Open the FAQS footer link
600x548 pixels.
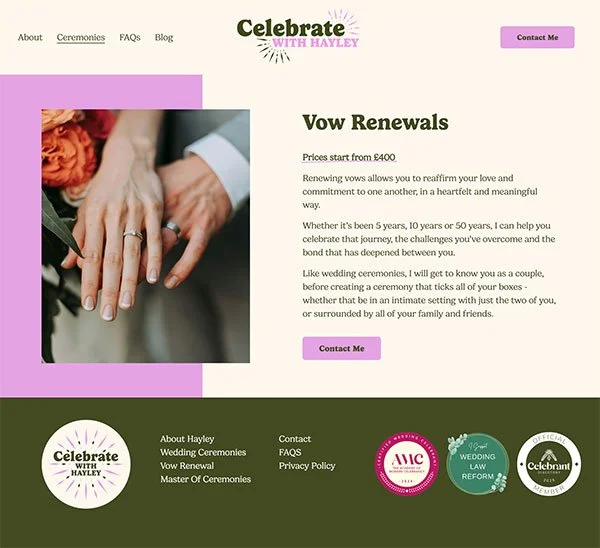(x=290, y=452)
